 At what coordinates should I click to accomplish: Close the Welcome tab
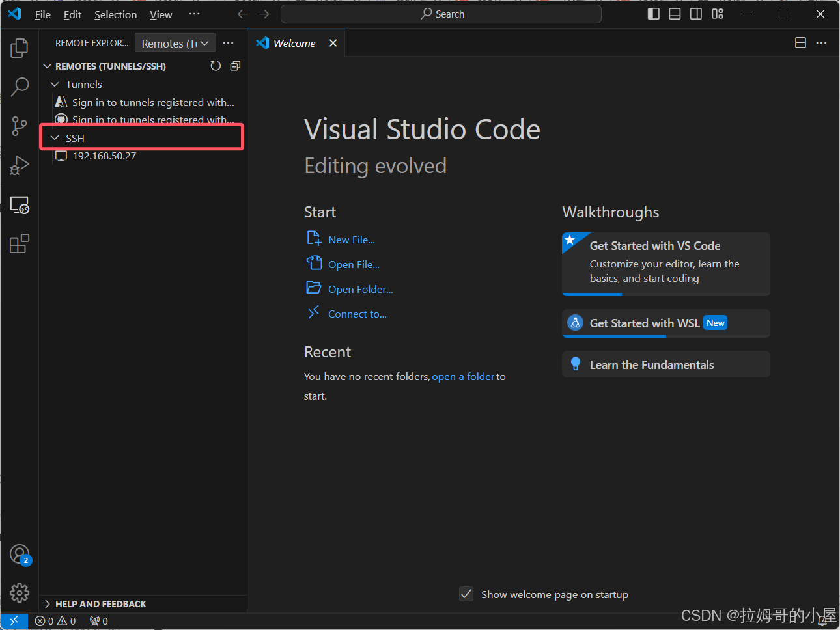333,43
